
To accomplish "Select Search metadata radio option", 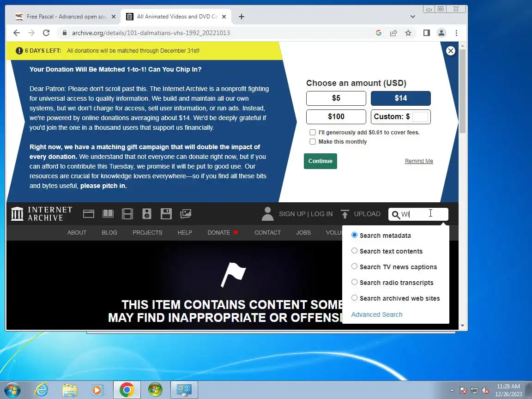I will click(x=354, y=235).
